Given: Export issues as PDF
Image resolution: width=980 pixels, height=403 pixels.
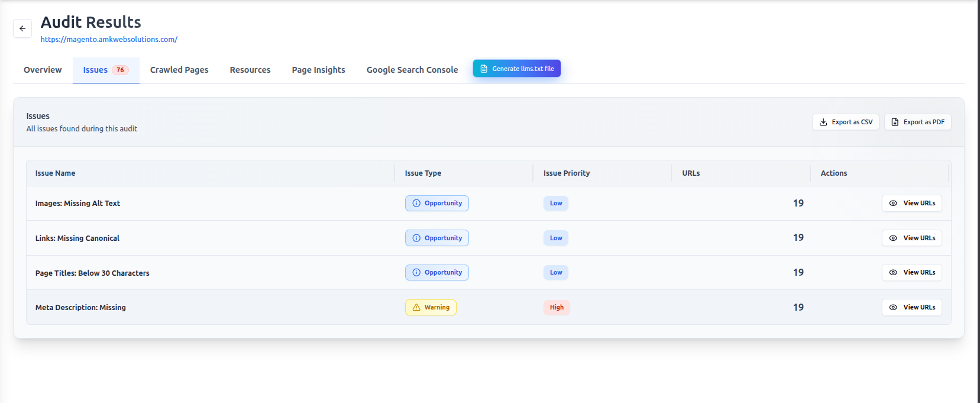Looking at the screenshot, I should (x=917, y=122).
